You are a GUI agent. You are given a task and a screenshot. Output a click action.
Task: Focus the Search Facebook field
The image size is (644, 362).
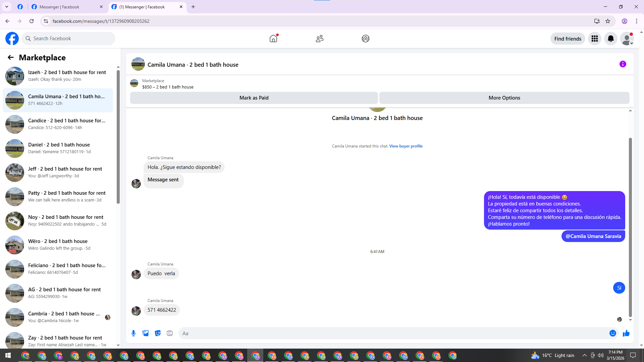tap(68, 39)
